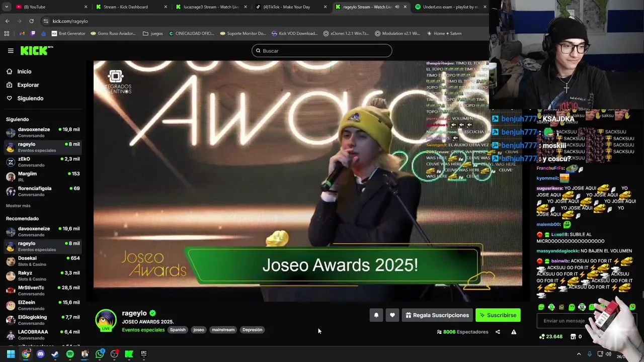Select the Spanish tag
This screenshot has width=644, height=362.
click(x=178, y=330)
